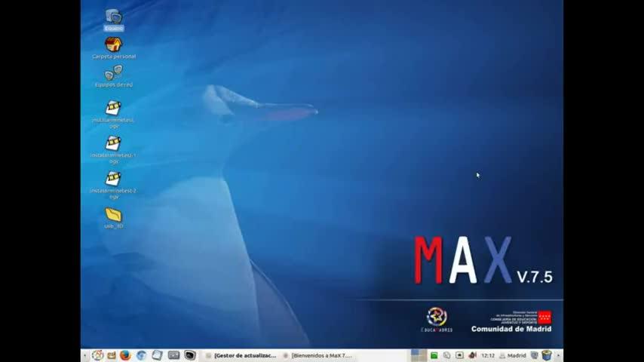This screenshot has height=362, width=644.
Task: Switch to Bienvenidos a MaX window
Action: tap(318, 356)
